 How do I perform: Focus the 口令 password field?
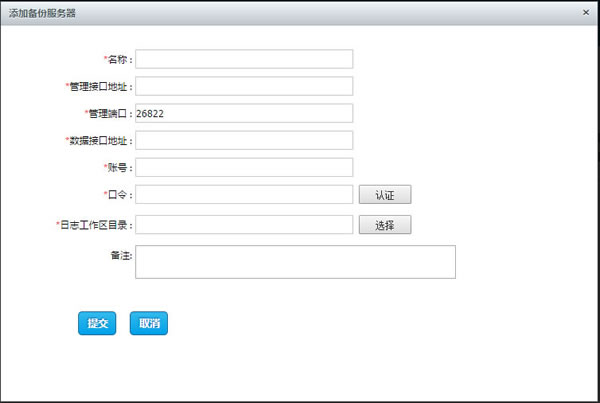(244, 194)
